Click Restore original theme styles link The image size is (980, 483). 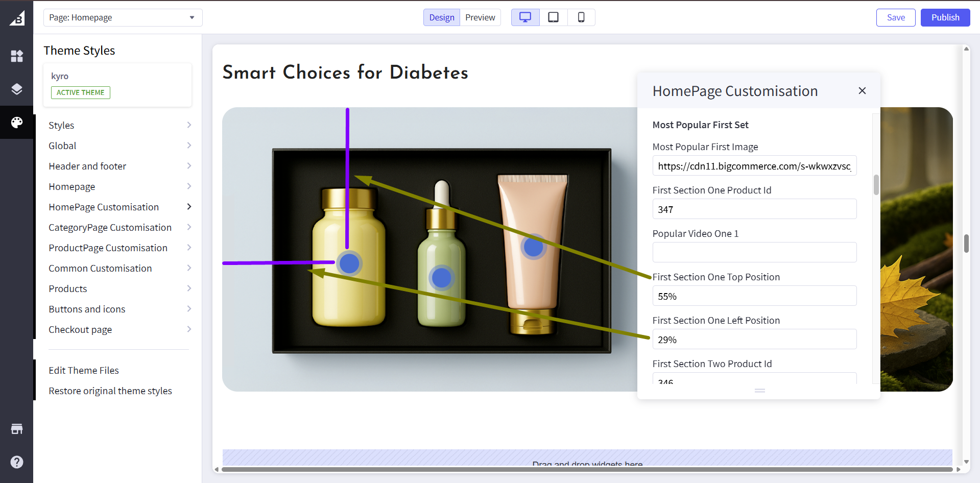point(110,391)
